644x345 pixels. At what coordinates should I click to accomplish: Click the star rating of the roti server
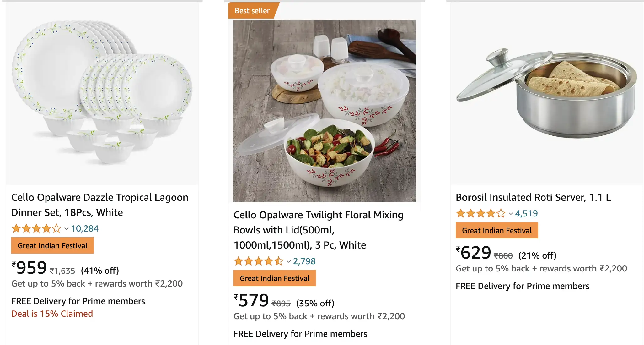480,213
